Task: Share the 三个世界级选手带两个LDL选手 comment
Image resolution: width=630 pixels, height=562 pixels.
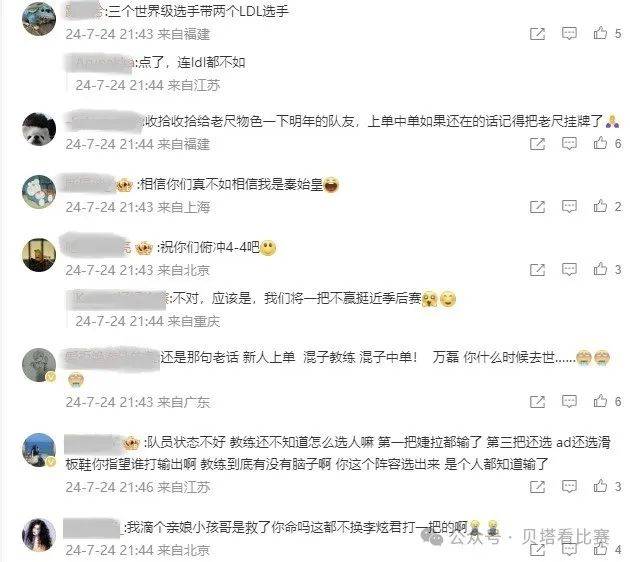Action: point(537,34)
